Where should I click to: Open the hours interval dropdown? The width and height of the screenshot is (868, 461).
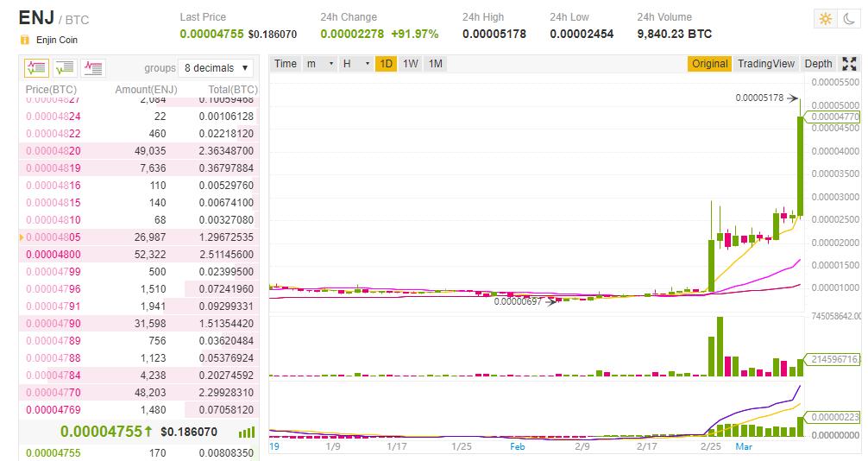click(x=356, y=64)
